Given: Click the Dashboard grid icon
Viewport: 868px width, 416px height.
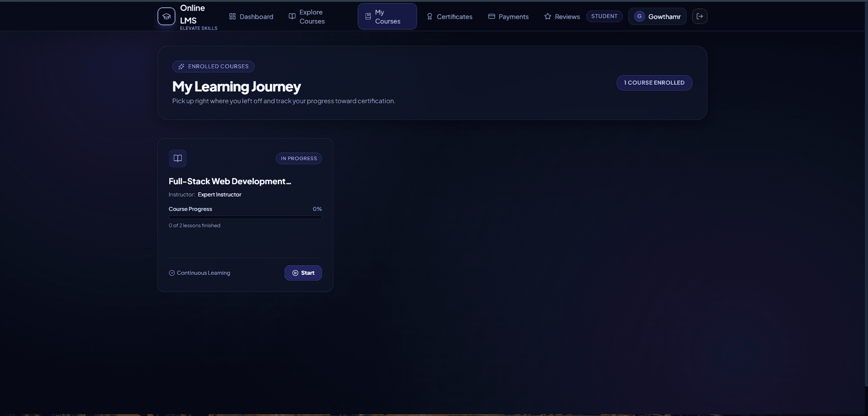Looking at the screenshot, I should click(x=232, y=16).
